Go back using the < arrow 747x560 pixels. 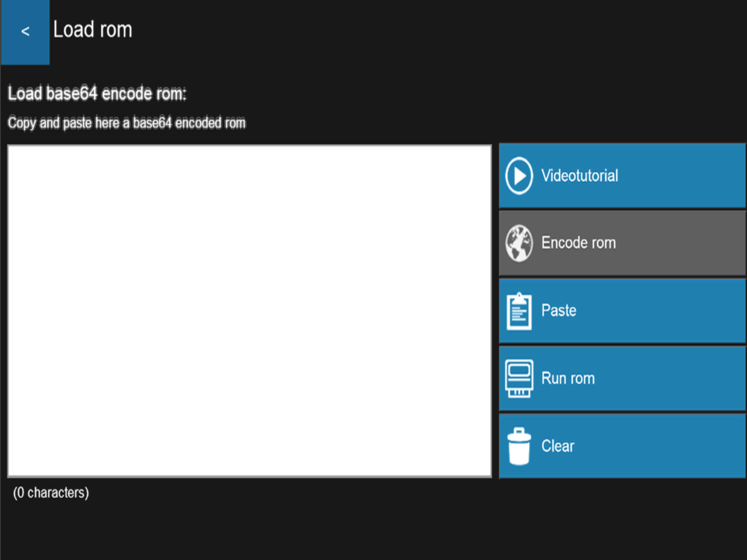point(25,32)
